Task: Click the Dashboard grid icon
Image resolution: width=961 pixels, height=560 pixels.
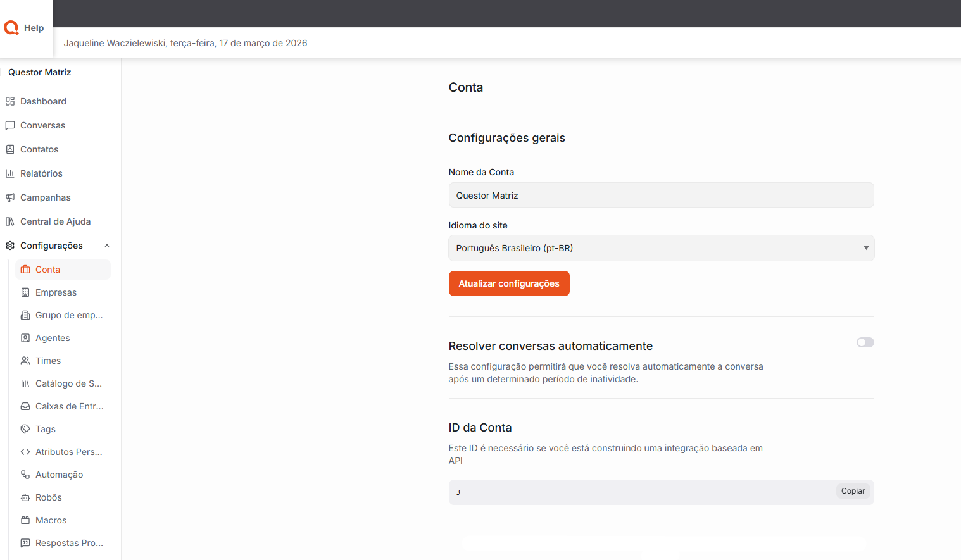Action: point(10,101)
